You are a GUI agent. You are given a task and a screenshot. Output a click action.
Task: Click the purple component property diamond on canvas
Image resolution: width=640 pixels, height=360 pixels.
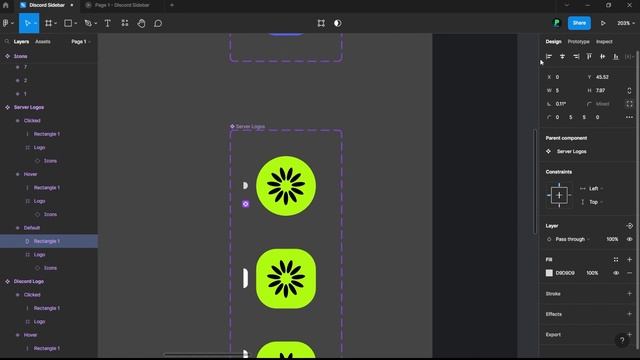245,204
